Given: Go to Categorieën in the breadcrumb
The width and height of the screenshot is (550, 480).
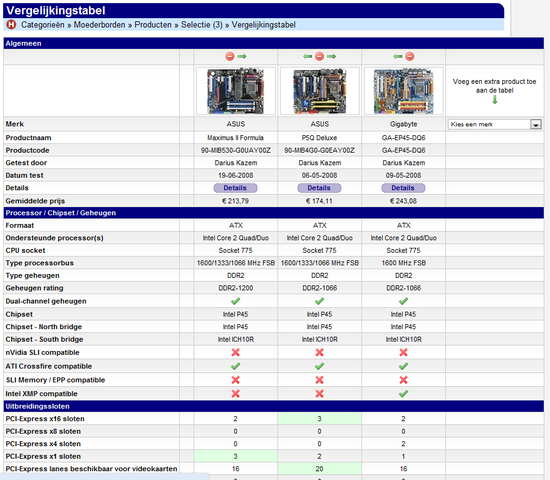Looking at the screenshot, I should (43, 25).
